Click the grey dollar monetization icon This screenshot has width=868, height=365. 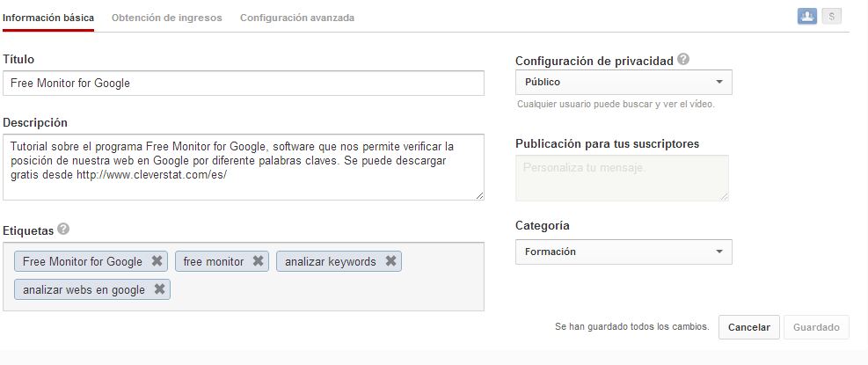[831, 17]
